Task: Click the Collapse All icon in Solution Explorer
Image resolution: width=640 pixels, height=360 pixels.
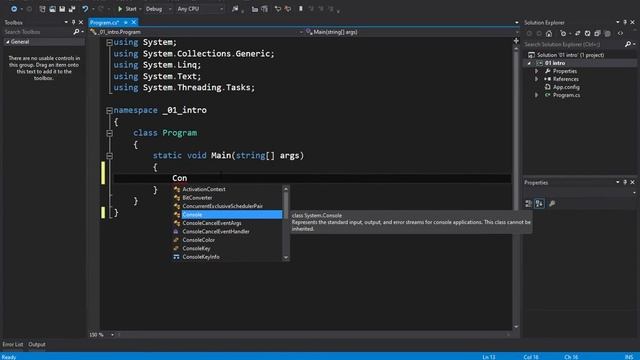Action: [597, 33]
